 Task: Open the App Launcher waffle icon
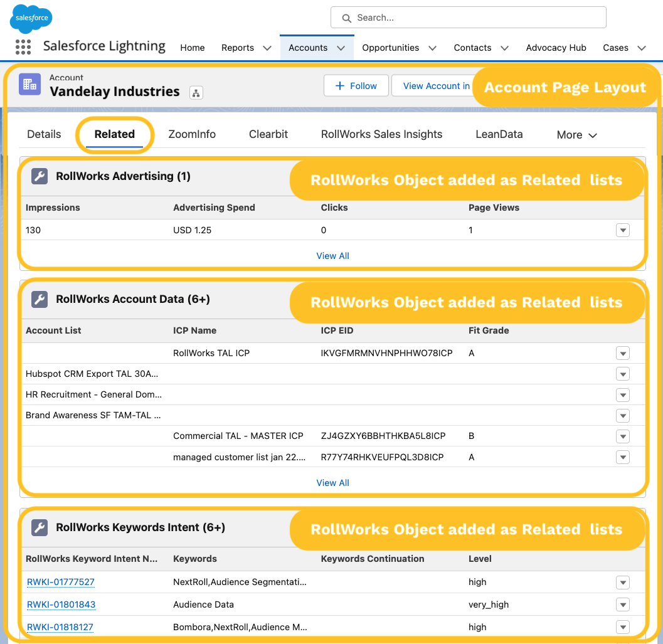point(23,47)
